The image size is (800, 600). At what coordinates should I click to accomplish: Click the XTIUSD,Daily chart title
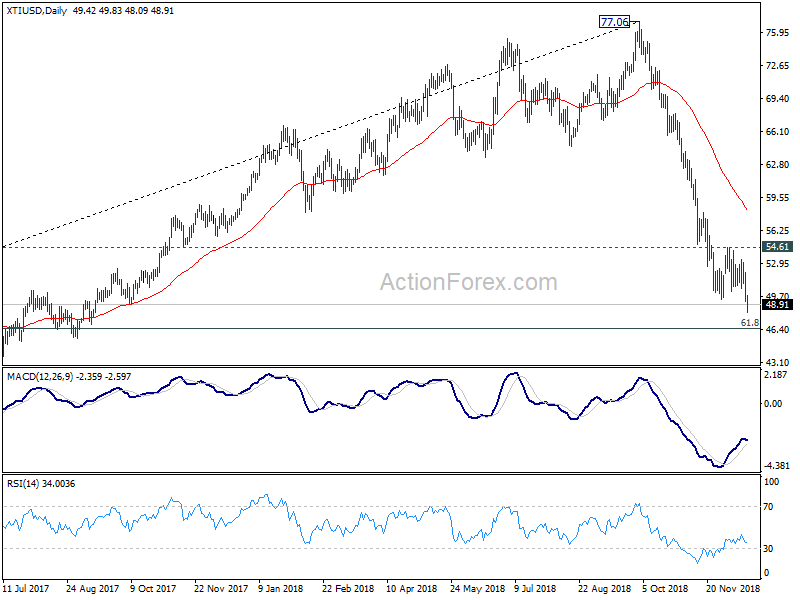point(37,11)
